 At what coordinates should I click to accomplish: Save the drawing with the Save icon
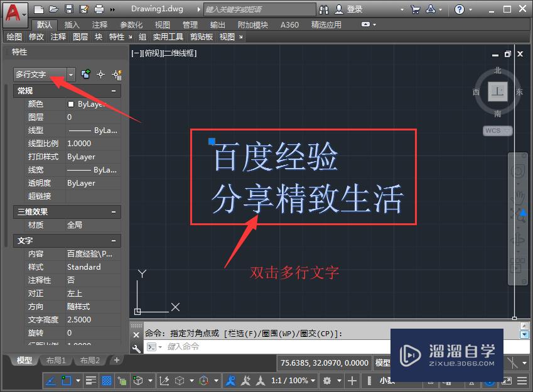pos(69,9)
